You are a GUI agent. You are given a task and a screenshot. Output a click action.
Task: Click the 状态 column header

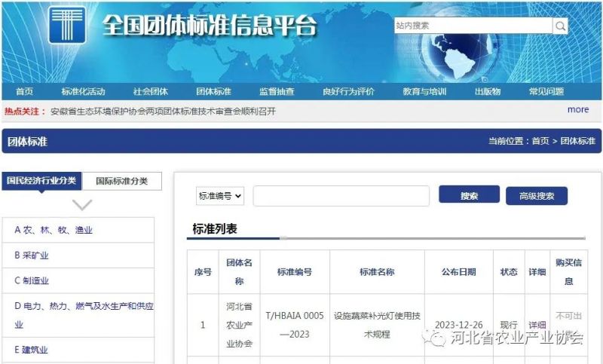tap(509, 272)
